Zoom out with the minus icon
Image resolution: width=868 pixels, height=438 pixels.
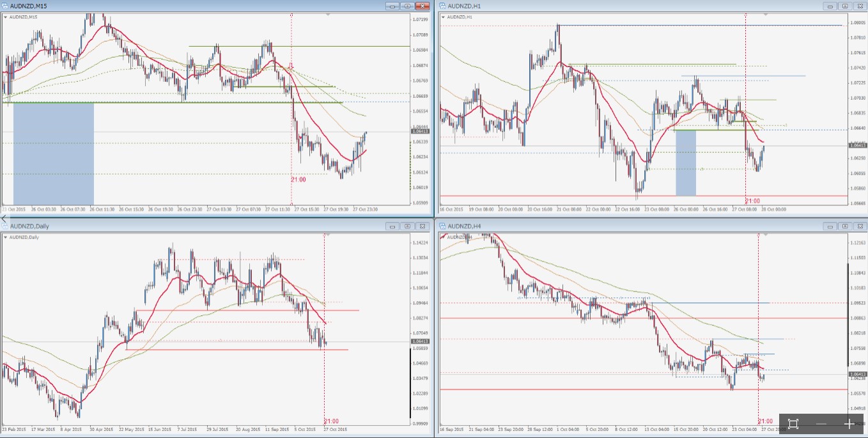(821, 424)
